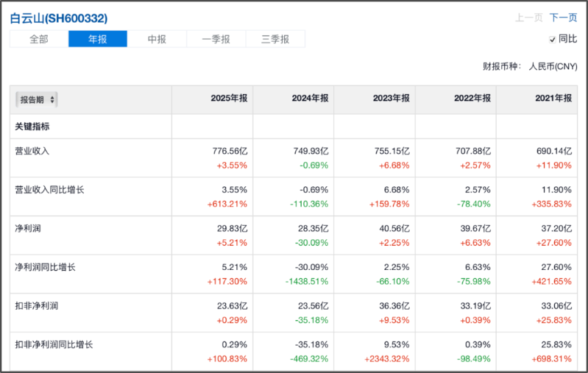
Task: Click the 690.14亿 revenue value
Action: point(554,151)
